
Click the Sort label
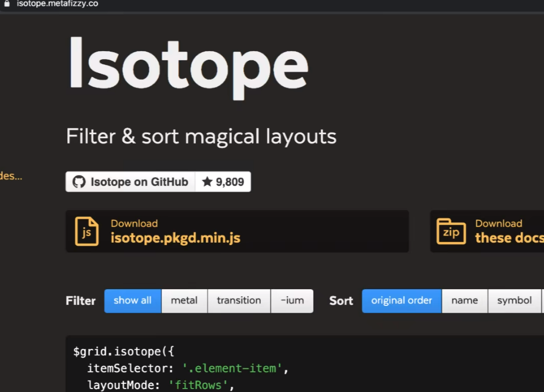pyautogui.click(x=341, y=301)
